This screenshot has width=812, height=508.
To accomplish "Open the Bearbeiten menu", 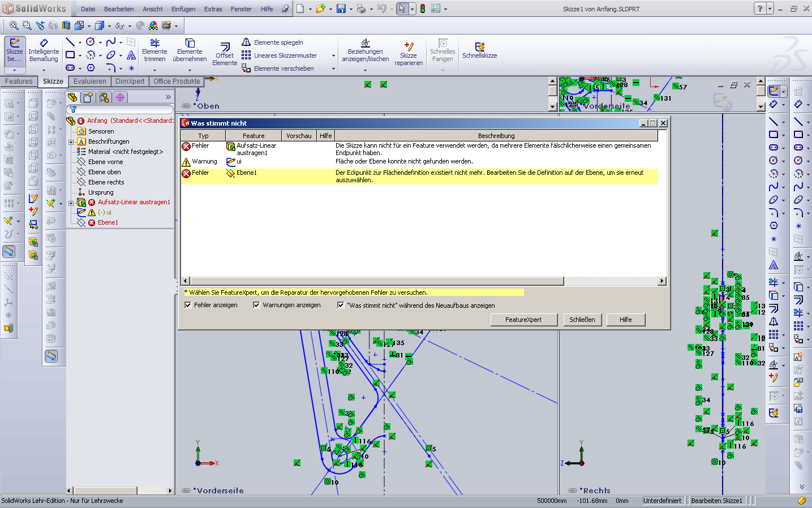I will [119, 9].
